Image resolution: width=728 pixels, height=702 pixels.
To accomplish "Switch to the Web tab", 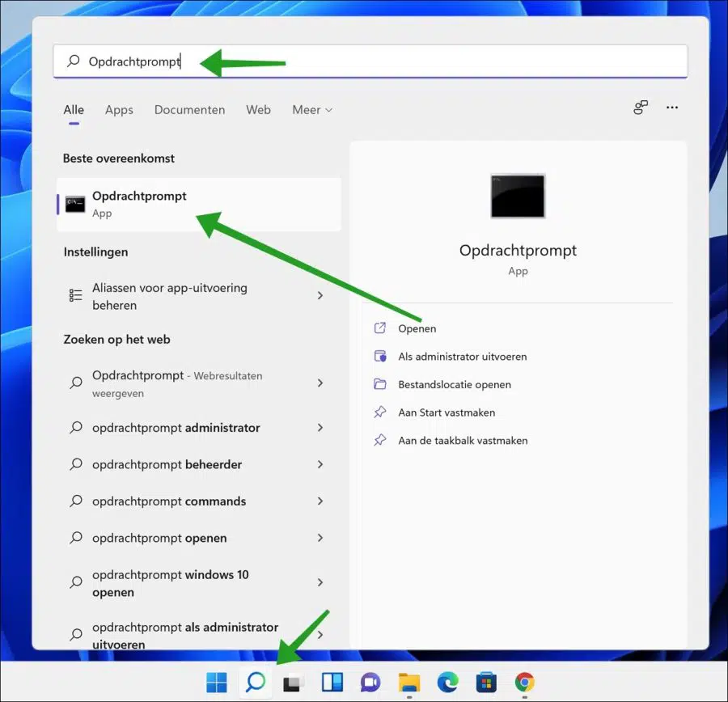I will (258, 109).
